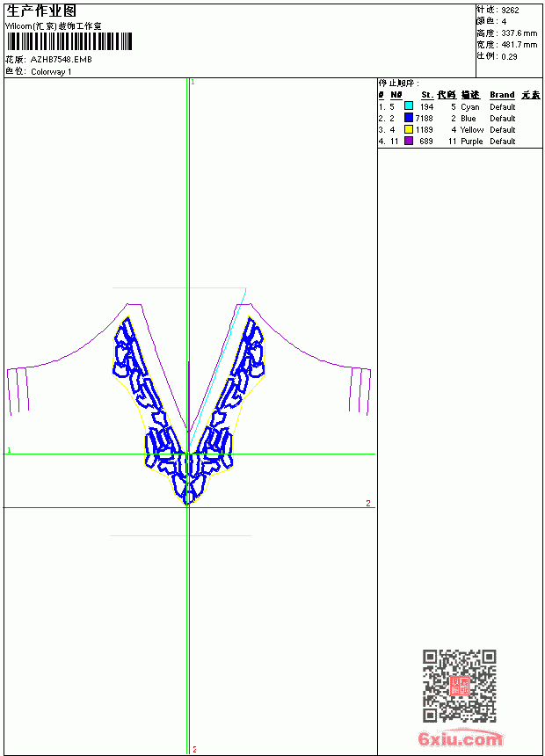The image size is (545, 756).
Task: Click the red stamp inside QR code
Action: click(x=460, y=686)
